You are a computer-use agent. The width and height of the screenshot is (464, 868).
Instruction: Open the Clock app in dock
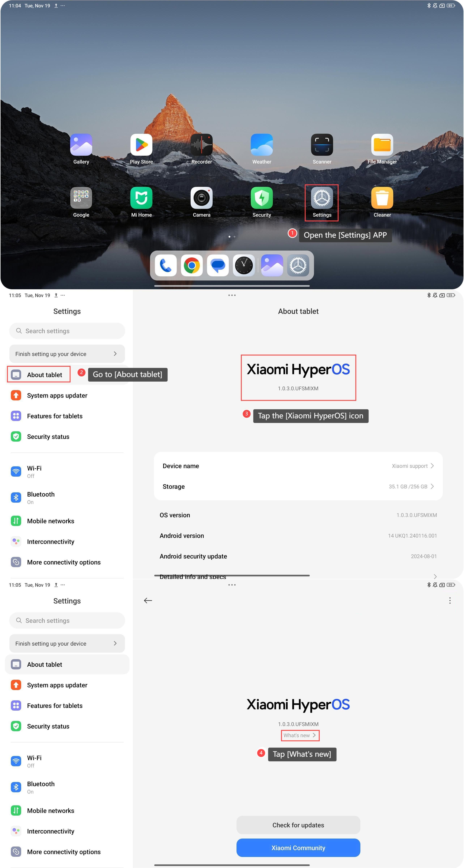(x=244, y=266)
